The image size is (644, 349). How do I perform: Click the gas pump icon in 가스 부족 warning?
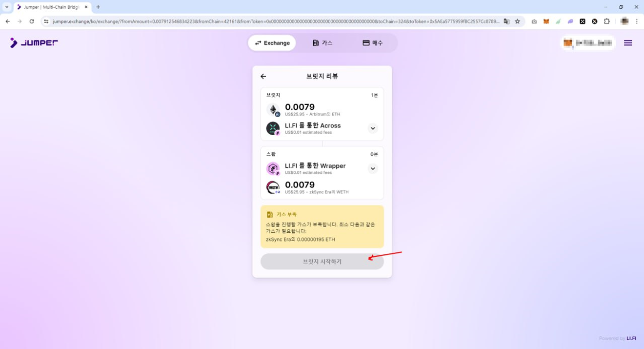pos(270,214)
